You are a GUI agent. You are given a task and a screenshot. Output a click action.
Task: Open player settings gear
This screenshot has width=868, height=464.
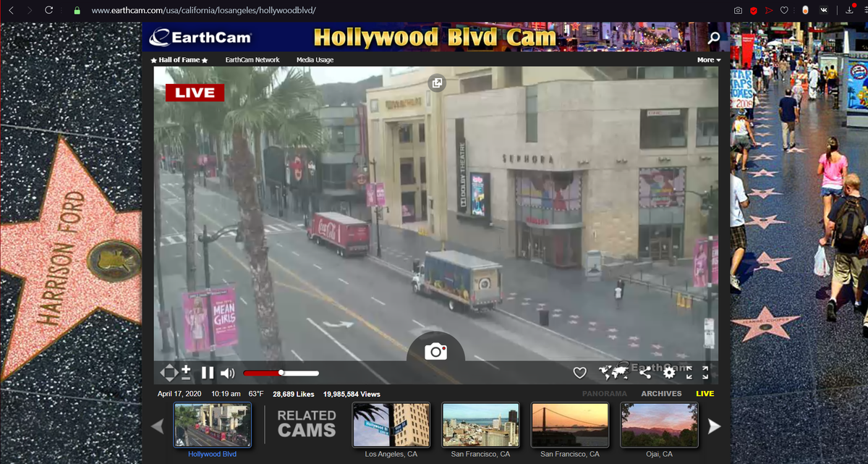coord(669,373)
